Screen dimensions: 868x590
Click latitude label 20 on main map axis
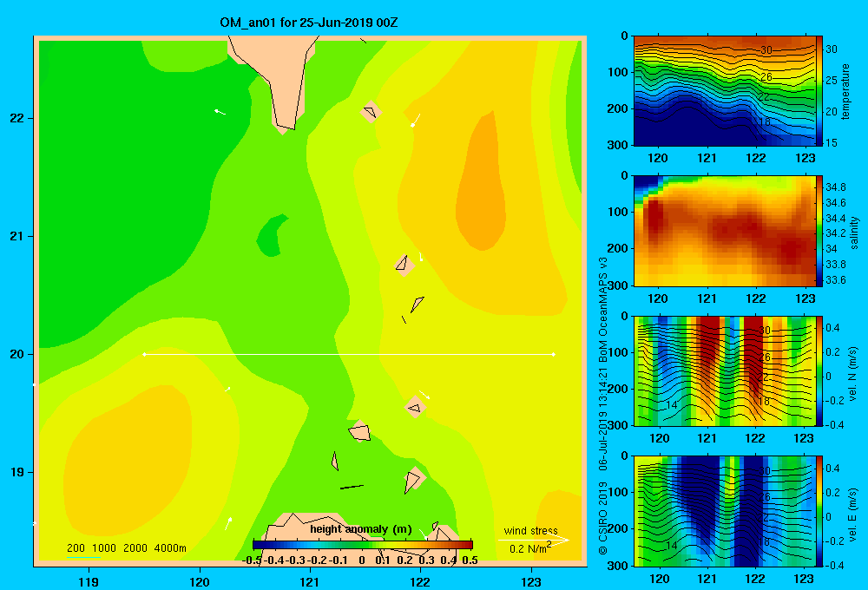[x=17, y=354]
